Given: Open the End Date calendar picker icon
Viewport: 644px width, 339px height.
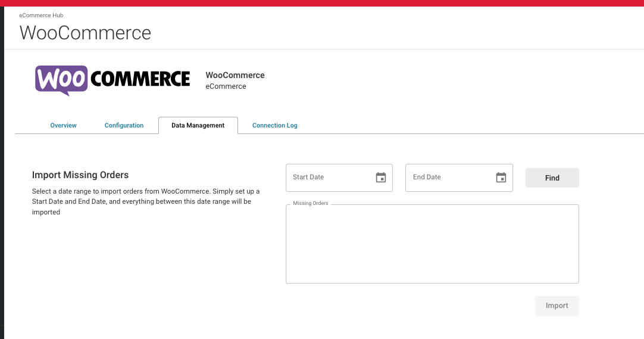Looking at the screenshot, I should [x=501, y=178].
